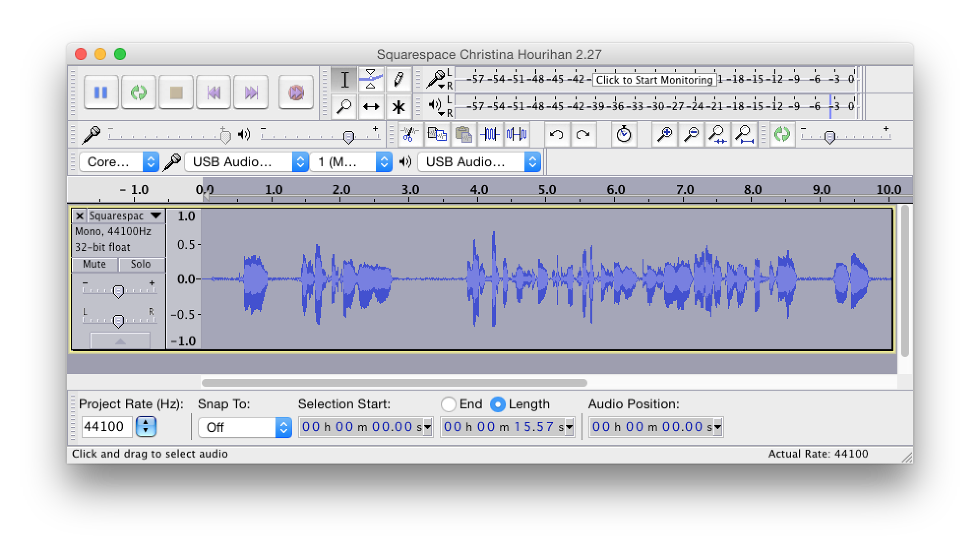980x554 pixels.
Task: Click the Fit Project zoom icon
Action: pos(744,134)
